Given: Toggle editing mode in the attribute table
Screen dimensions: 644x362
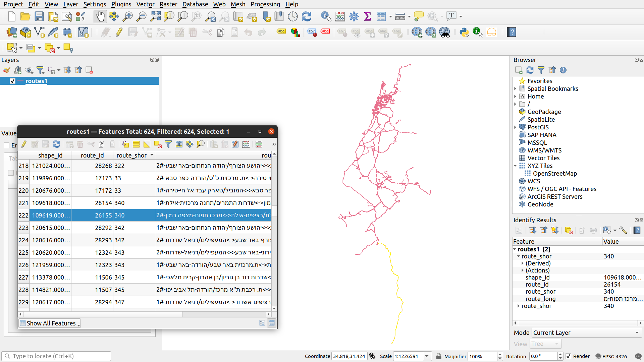Looking at the screenshot, I should click(24, 144).
